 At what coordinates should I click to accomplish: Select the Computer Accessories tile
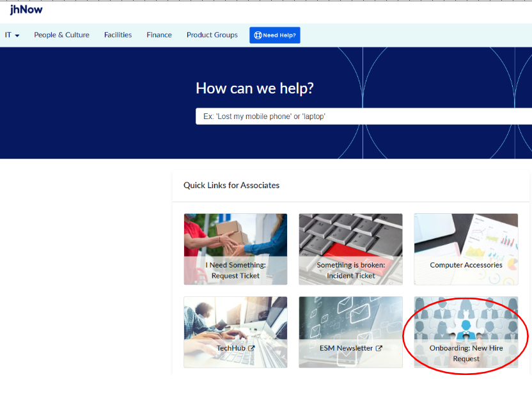point(465,265)
